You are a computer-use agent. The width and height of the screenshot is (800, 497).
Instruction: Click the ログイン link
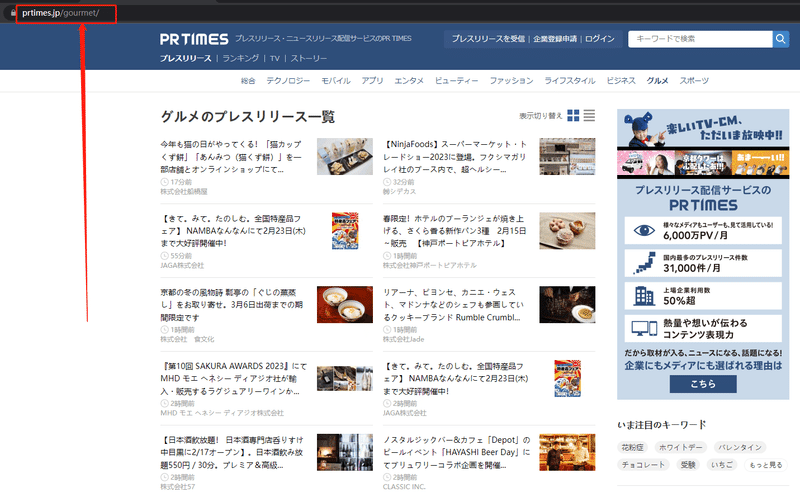[x=599, y=39]
